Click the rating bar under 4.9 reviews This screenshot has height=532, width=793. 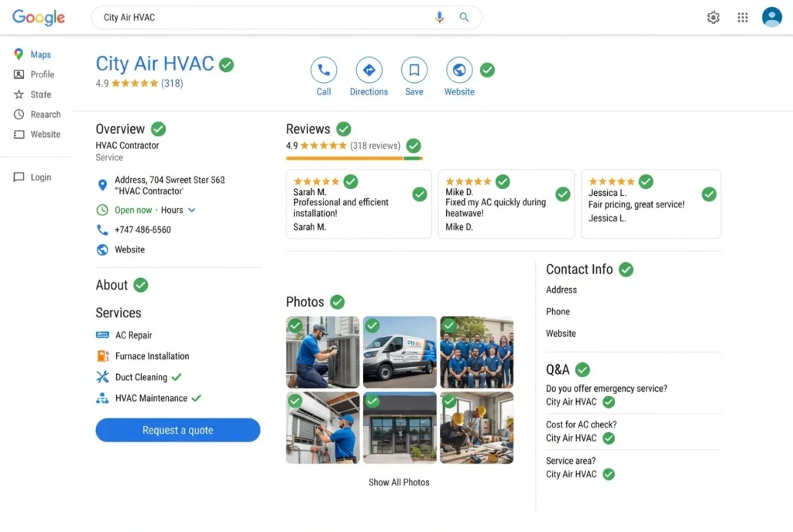[354, 158]
